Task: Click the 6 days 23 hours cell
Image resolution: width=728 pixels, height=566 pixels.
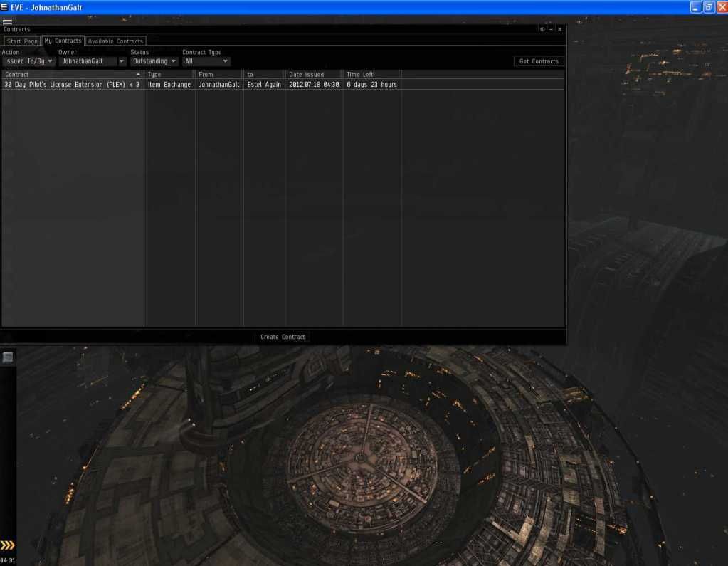Action: pos(371,85)
